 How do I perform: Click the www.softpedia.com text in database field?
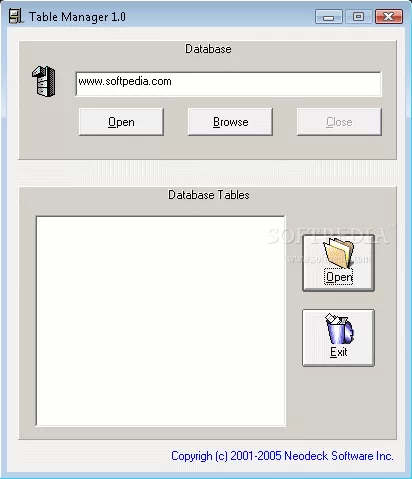click(x=125, y=81)
